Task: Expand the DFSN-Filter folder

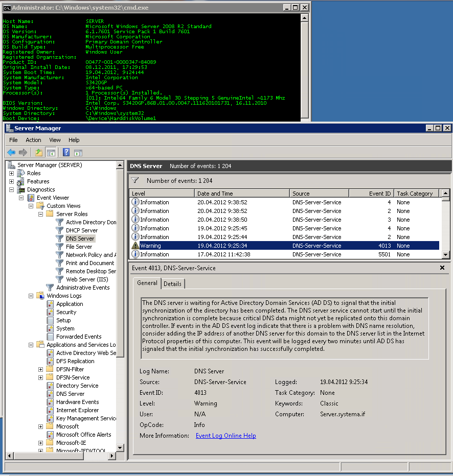Action: tap(41, 369)
